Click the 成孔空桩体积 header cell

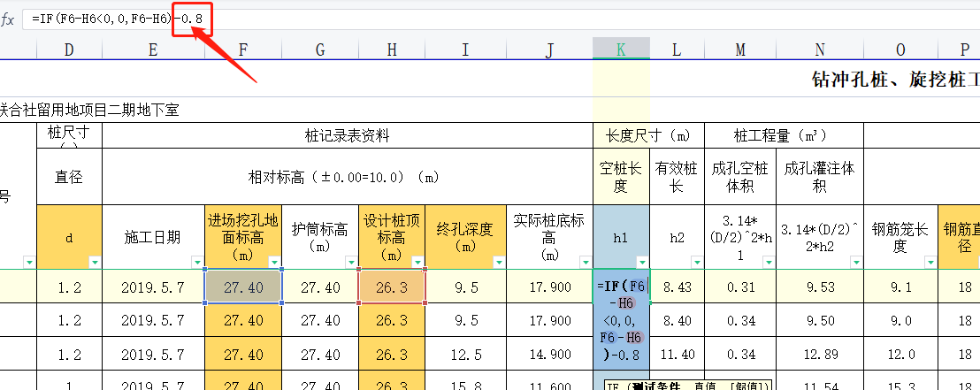tap(740, 177)
